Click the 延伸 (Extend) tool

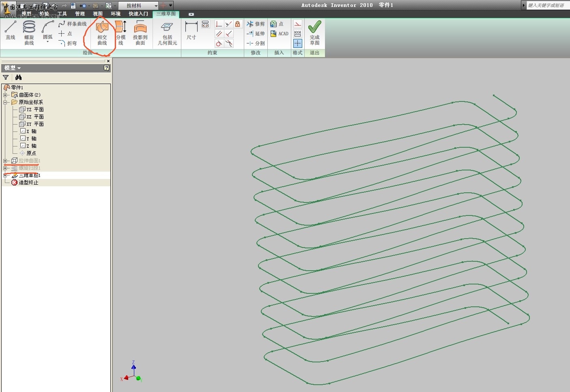256,34
